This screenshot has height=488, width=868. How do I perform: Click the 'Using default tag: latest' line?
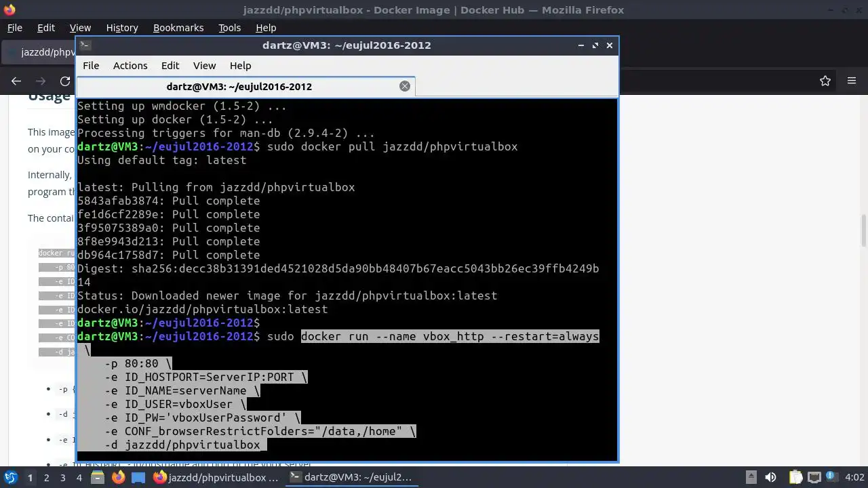(x=161, y=160)
